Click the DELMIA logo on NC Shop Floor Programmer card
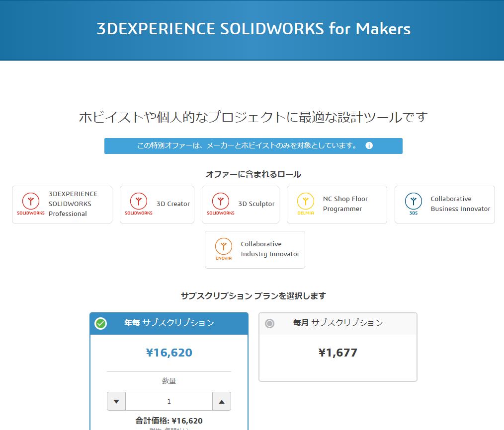This screenshot has height=430, width=504. click(x=306, y=204)
